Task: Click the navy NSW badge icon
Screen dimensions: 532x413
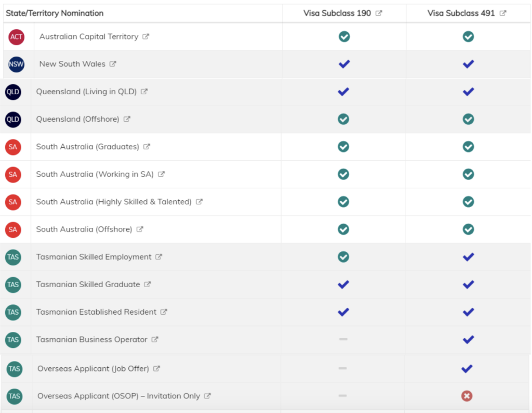Action: (x=17, y=64)
